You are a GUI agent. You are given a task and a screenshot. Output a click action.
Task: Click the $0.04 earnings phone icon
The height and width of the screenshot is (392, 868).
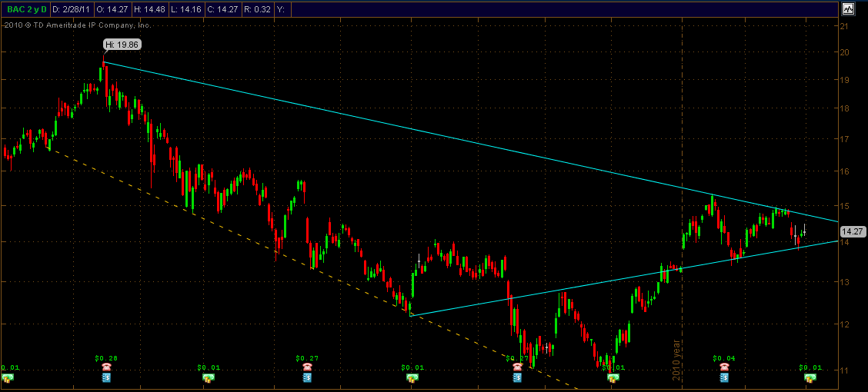(x=723, y=367)
